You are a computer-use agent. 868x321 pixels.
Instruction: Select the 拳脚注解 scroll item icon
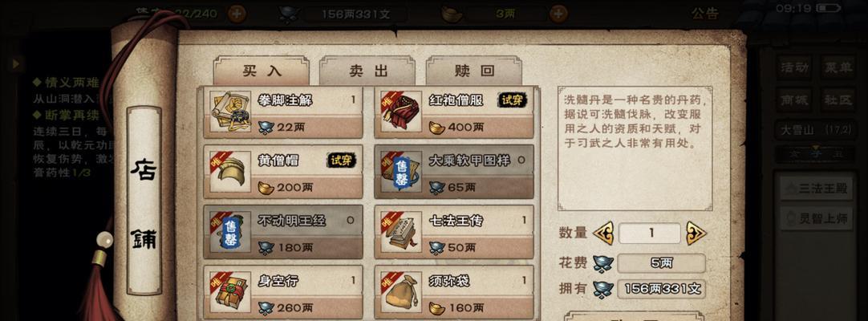coord(230,112)
